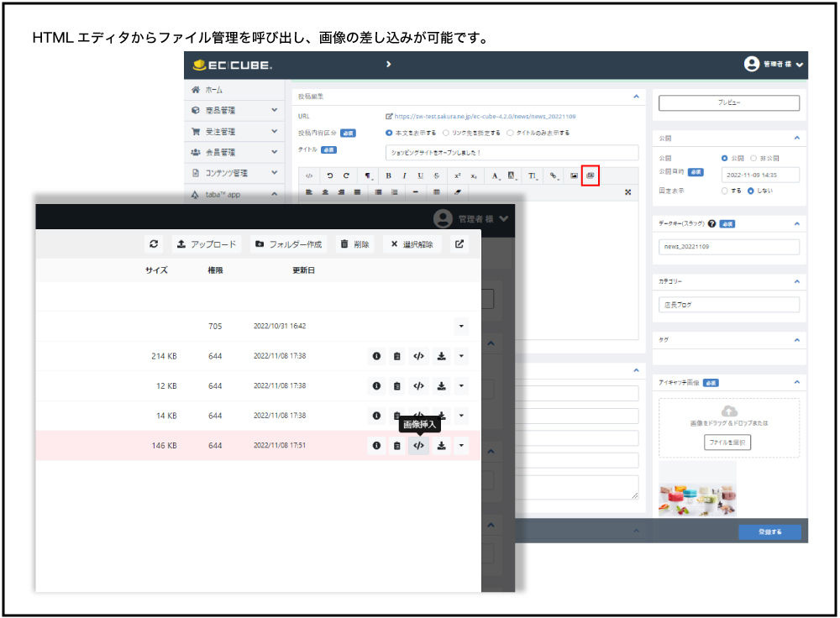Click the アップロード button
840x618 pixels.
point(207,244)
